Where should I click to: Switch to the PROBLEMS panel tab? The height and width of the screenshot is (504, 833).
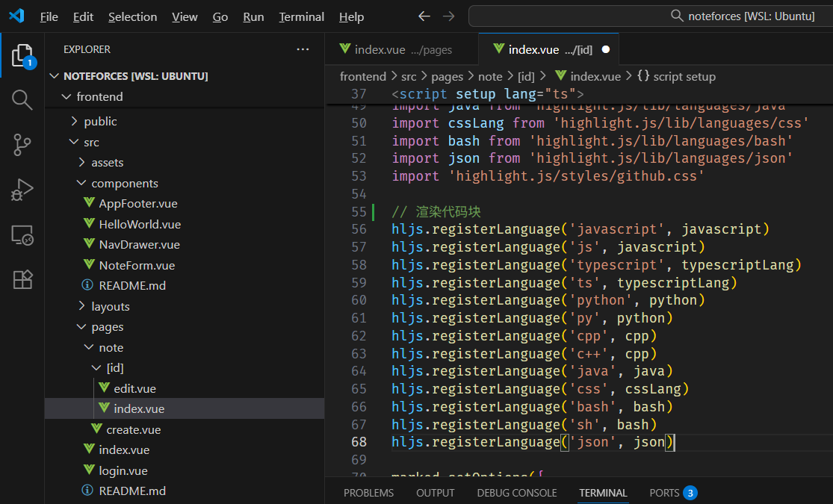pyautogui.click(x=369, y=494)
